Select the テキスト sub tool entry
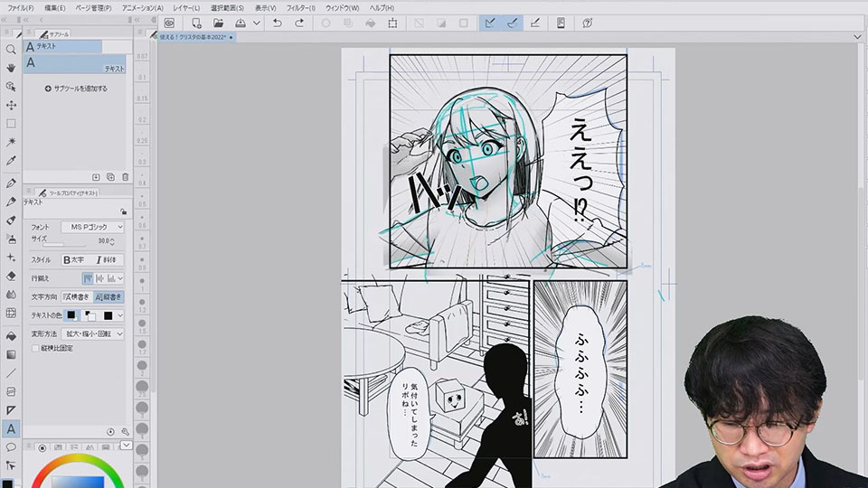The height and width of the screenshot is (488, 868). click(x=75, y=64)
